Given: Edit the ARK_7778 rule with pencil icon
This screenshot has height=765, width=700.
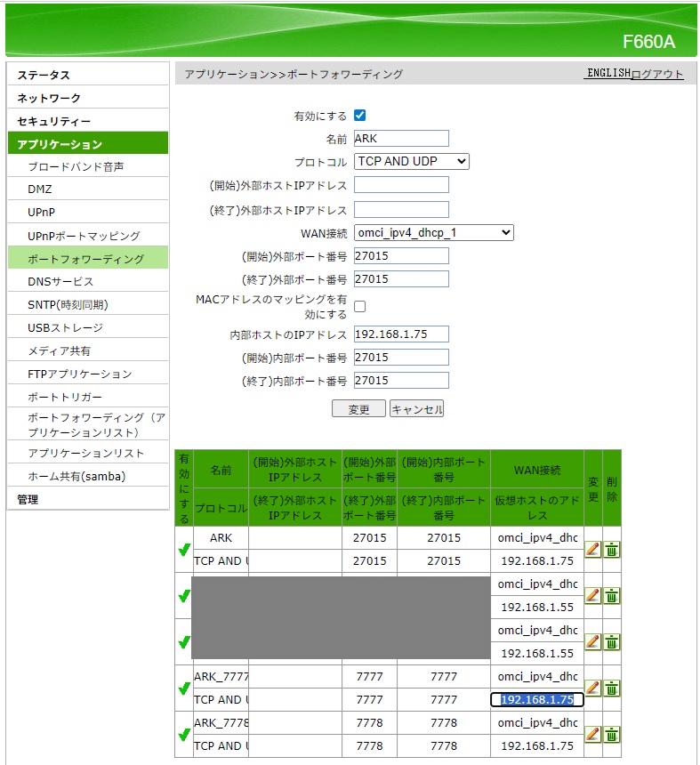Looking at the screenshot, I should [592, 734].
